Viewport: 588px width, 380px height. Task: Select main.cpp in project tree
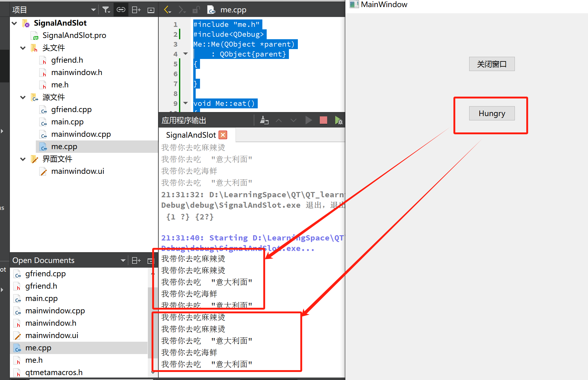coord(67,122)
